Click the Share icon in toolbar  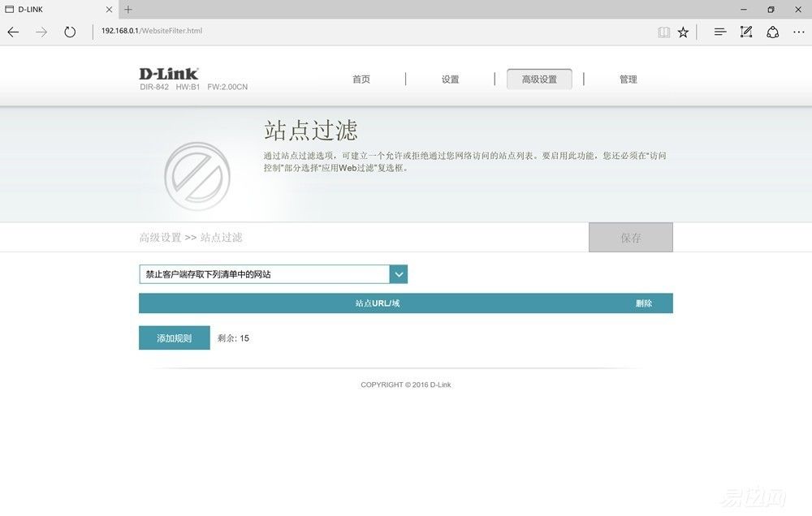click(x=773, y=32)
